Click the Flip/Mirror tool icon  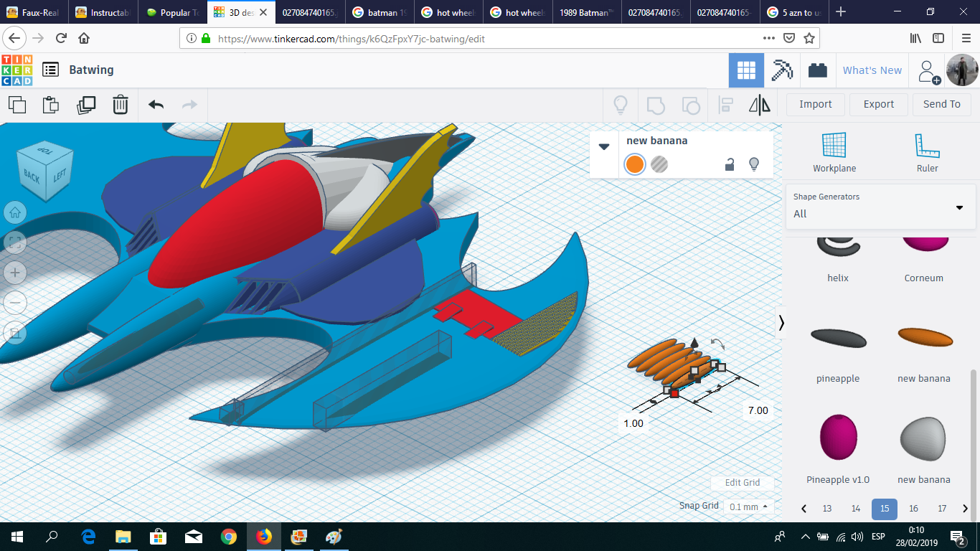(760, 105)
